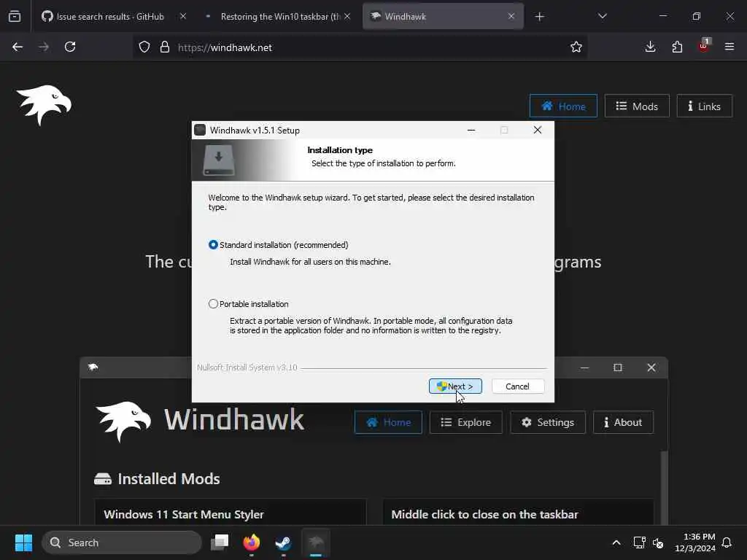Go back to previous page
This screenshot has width=747, height=560.
(18, 47)
